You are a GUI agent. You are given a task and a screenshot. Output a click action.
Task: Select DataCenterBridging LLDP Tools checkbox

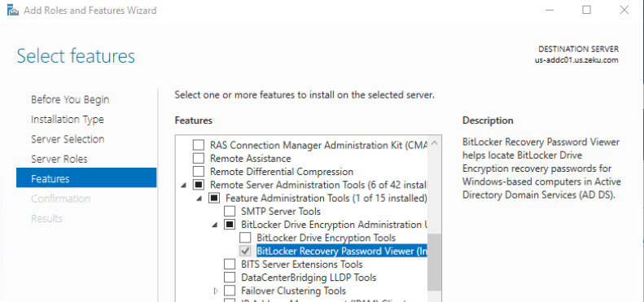(x=230, y=278)
